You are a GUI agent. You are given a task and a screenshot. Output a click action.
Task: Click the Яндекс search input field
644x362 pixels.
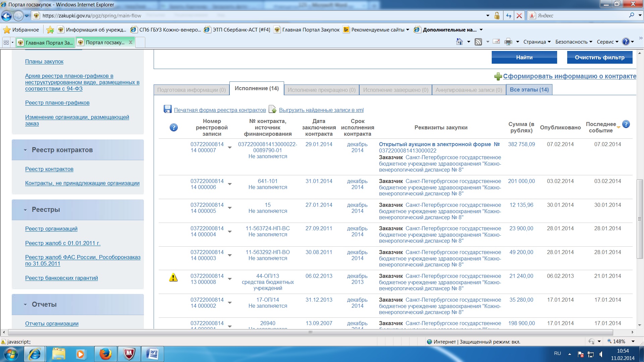coord(580,16)
